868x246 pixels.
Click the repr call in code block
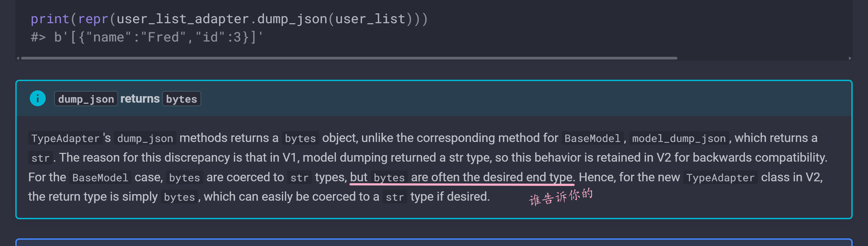click(93, 19)
